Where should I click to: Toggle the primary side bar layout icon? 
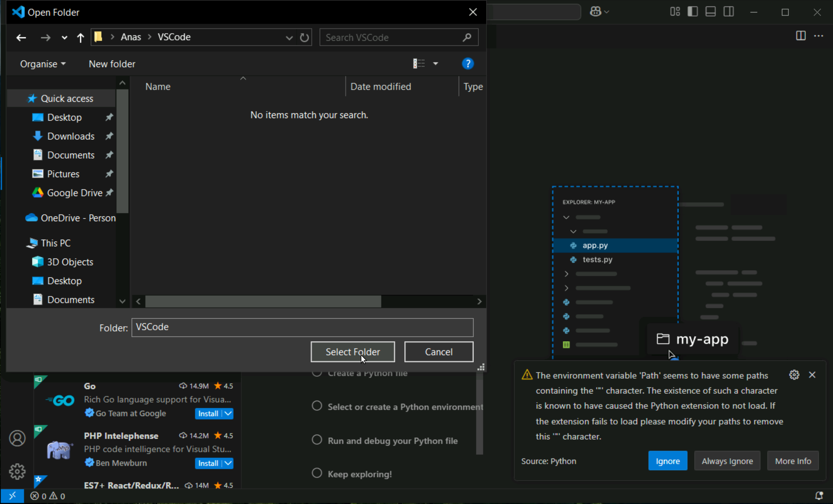692,12
